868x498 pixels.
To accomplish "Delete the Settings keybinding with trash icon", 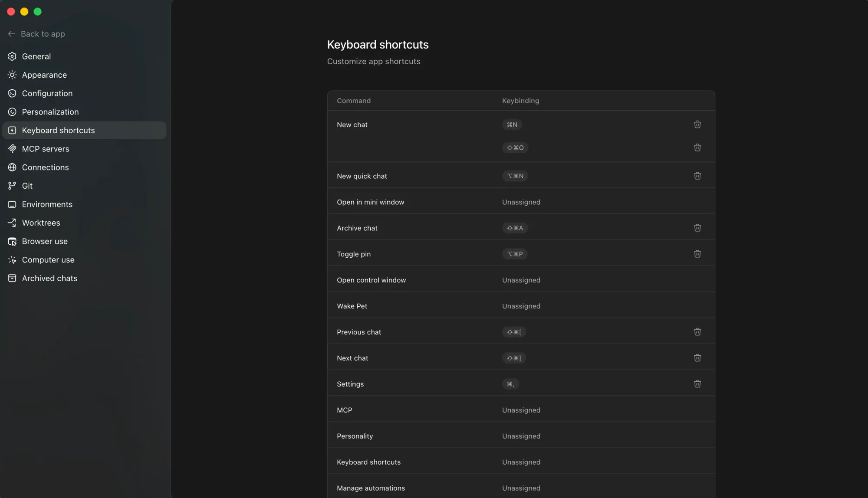I will [x=697, y=384].
